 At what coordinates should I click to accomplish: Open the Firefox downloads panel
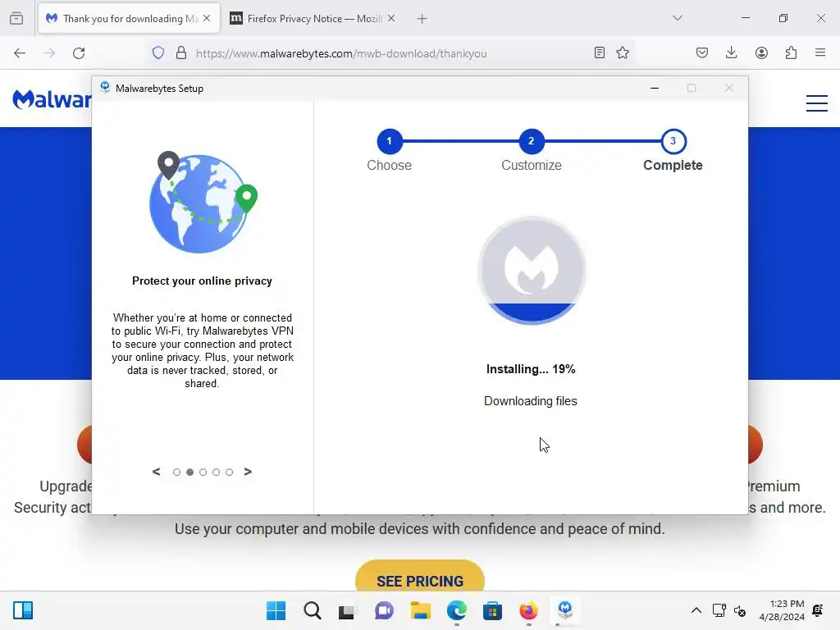pos(731,52)
